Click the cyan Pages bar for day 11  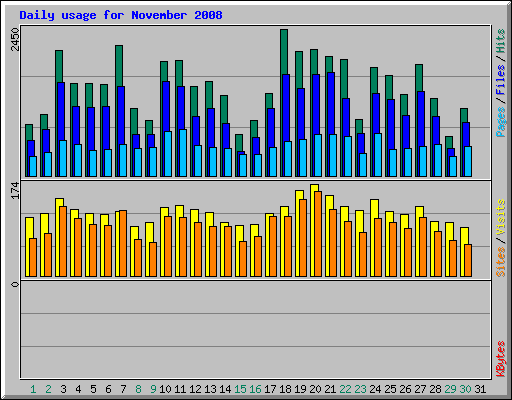[183, 153]
